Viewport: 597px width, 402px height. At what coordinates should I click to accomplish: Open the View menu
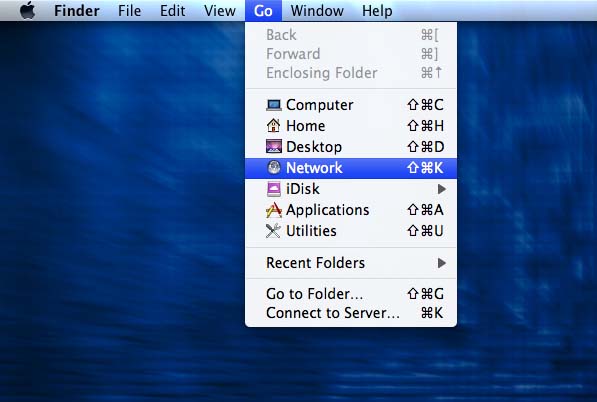220,11
